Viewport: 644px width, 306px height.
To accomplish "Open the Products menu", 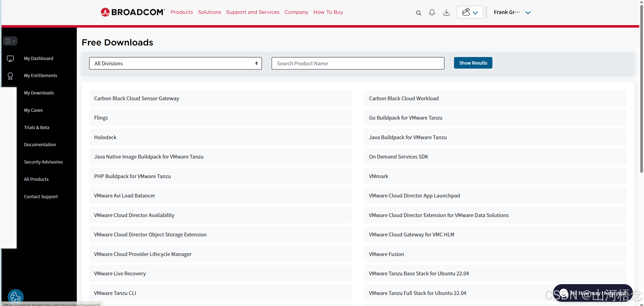I will 182,12.
